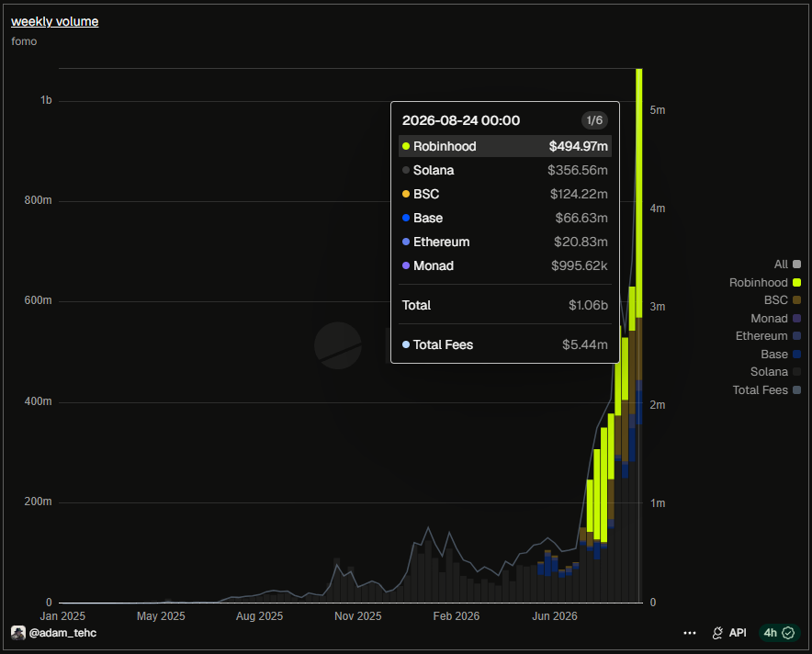Click the adam_tehc avatar thumbnail
Viewport: 812px width, 654px height.
coord(18,633)
